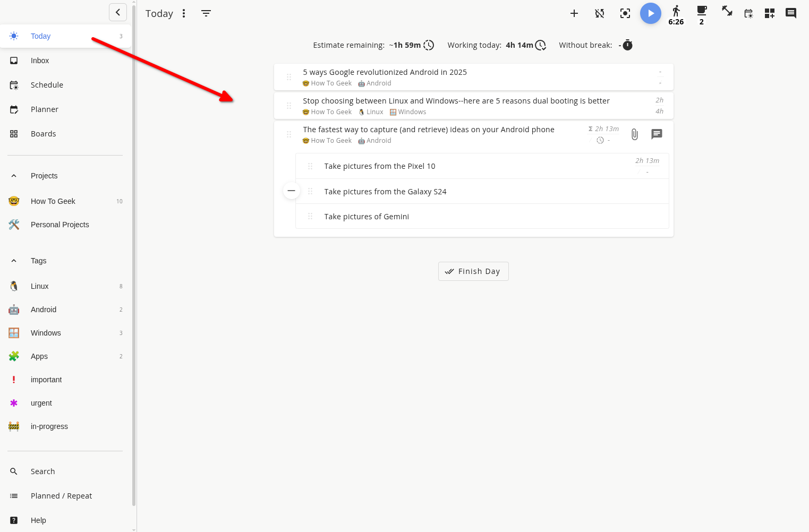
Task: Reset the without break stopwatch icon
Action: 627,45
